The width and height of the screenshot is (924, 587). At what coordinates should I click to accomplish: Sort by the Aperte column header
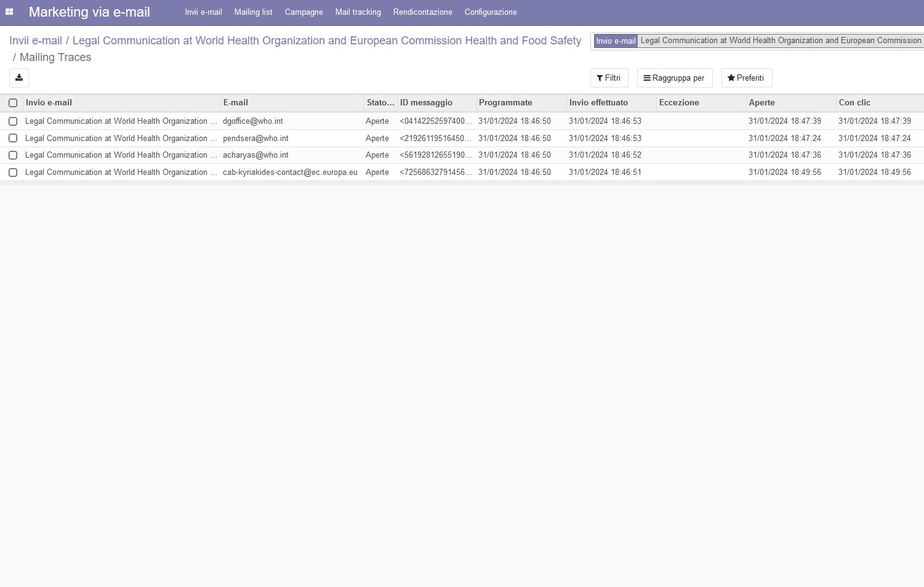761,103
